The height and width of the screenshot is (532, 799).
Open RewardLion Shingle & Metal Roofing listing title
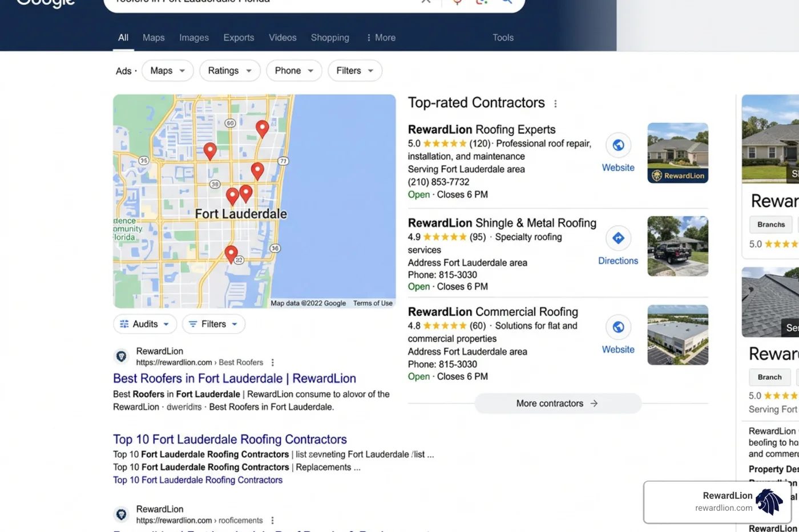502,223
